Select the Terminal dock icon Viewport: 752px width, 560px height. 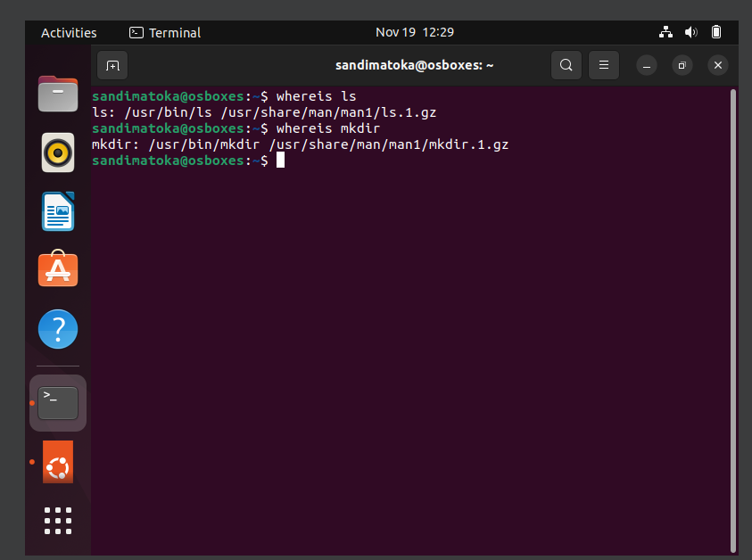(58, 403)
